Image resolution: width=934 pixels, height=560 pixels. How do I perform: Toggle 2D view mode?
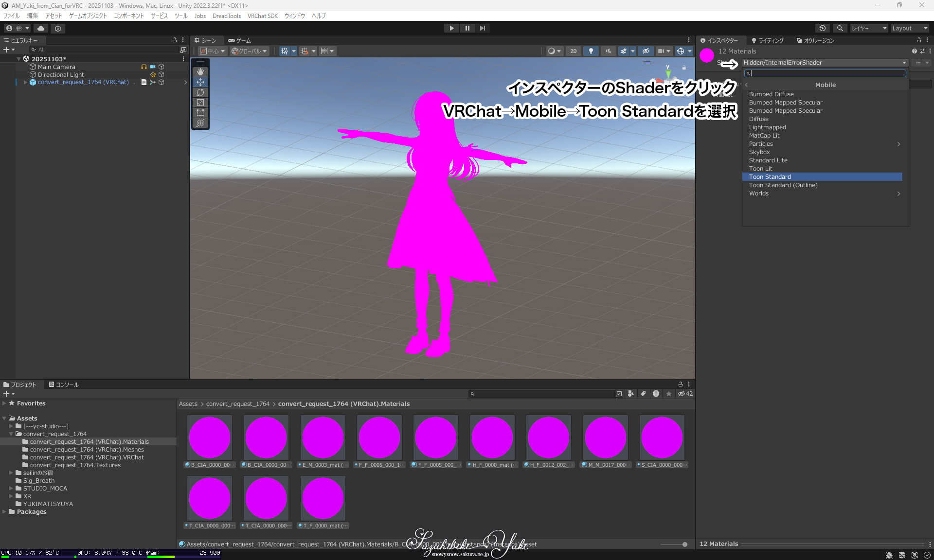(x=573, y=51)
